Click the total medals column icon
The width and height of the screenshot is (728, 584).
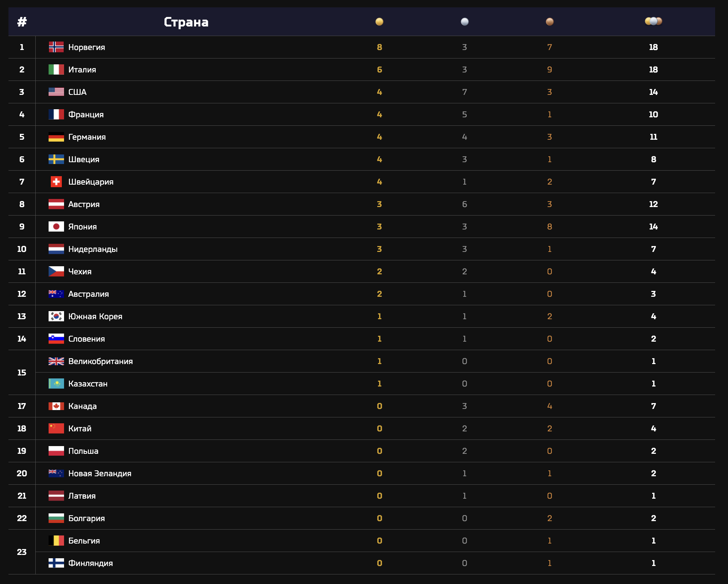(653, 21)
